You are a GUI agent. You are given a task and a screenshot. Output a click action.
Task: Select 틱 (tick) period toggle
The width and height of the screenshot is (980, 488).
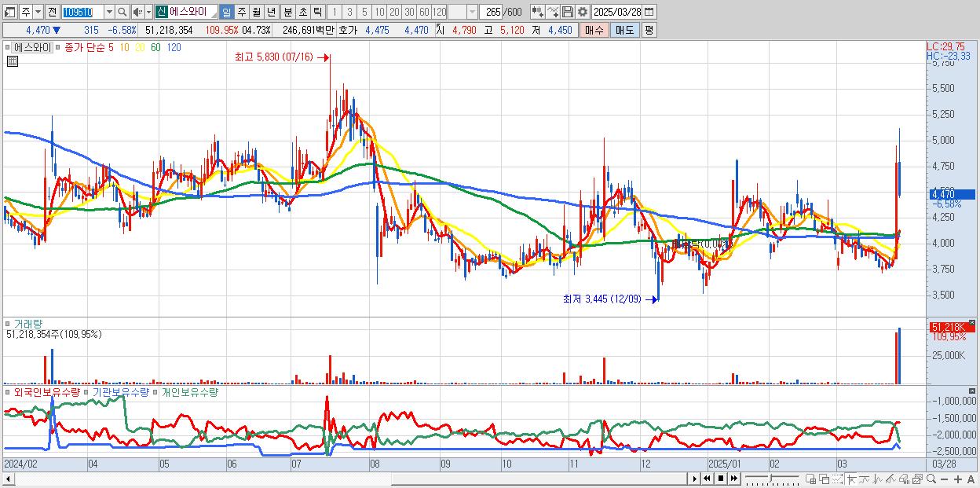coord(317,12)
